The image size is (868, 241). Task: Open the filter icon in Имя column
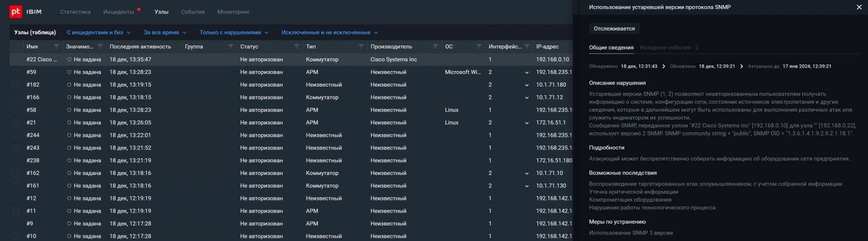[56, 47]
